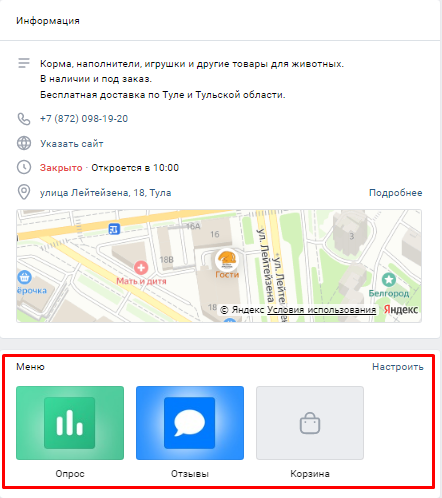
Task: Click the clock opening hours icon
Action: [24, 167]
